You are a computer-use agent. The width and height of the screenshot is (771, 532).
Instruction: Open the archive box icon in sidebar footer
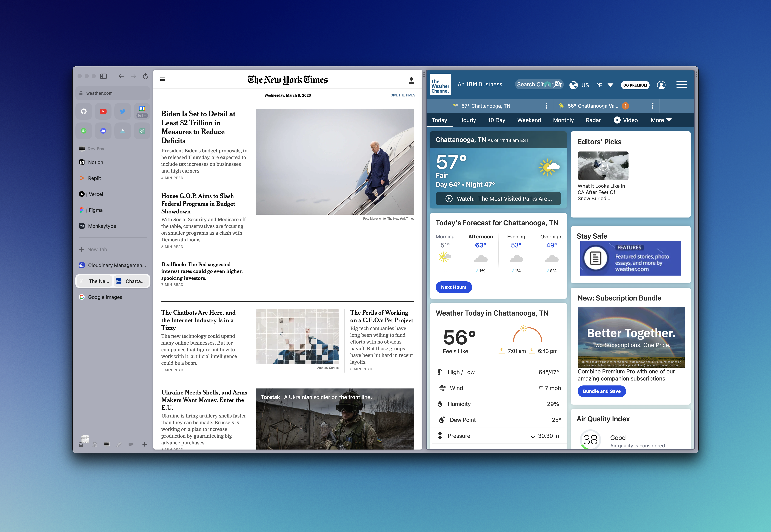click(81, 444)
